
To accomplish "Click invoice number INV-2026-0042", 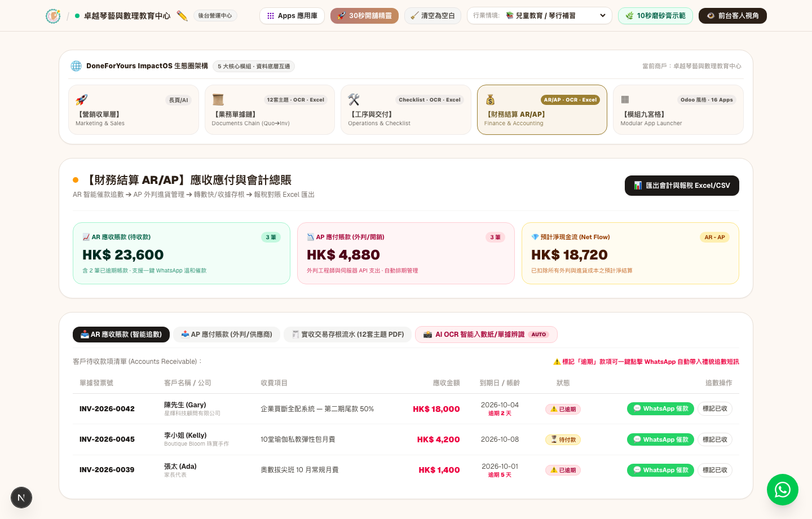I will click(107, 409).
